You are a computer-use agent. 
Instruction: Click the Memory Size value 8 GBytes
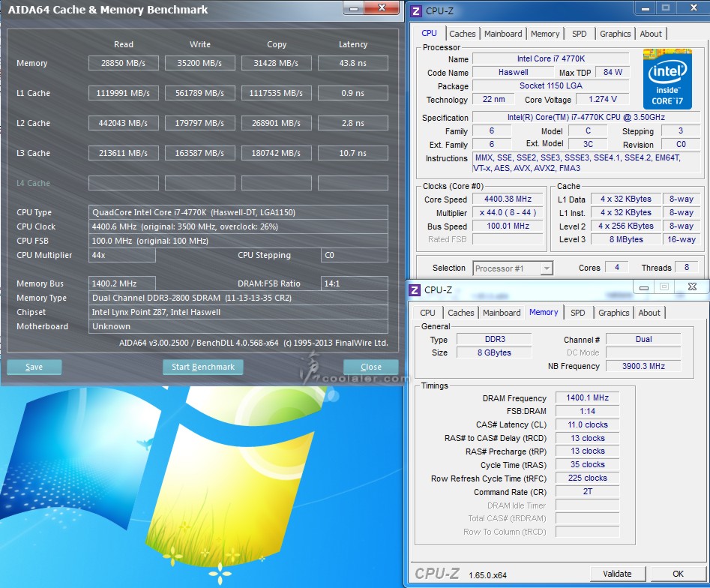pos(494,352)
